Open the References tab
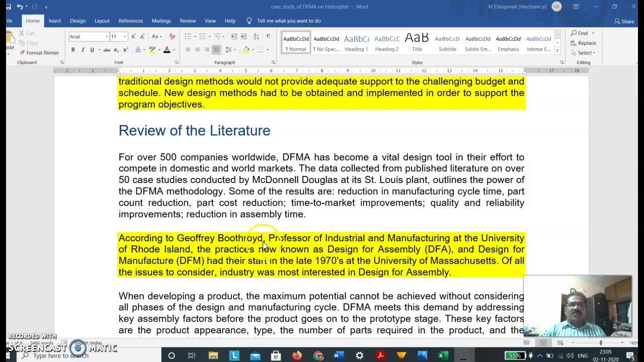644x362 pixels. 131,21
